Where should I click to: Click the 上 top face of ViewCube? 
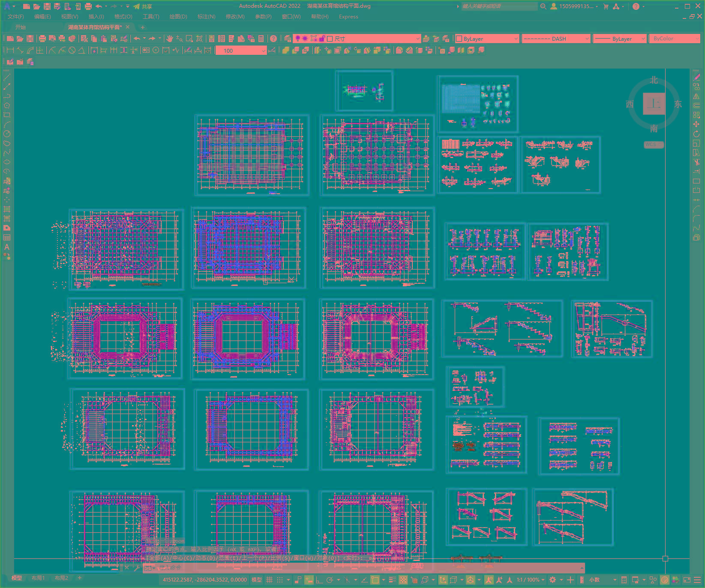point(654,104)
